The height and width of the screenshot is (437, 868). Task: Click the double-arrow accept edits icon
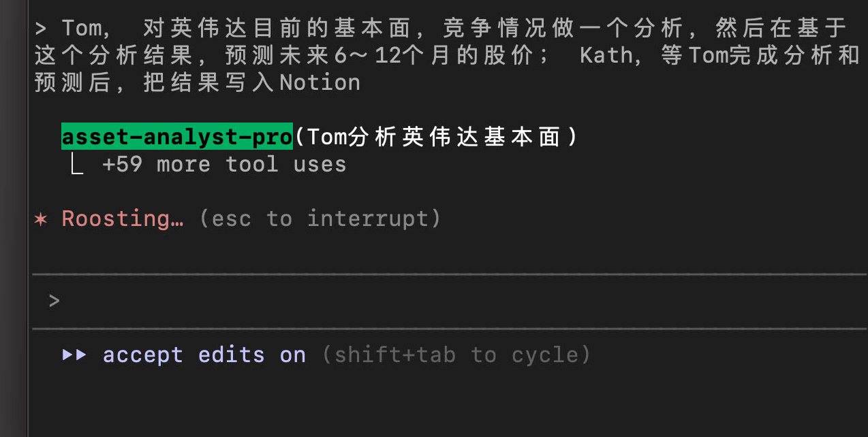pos(74,355)
